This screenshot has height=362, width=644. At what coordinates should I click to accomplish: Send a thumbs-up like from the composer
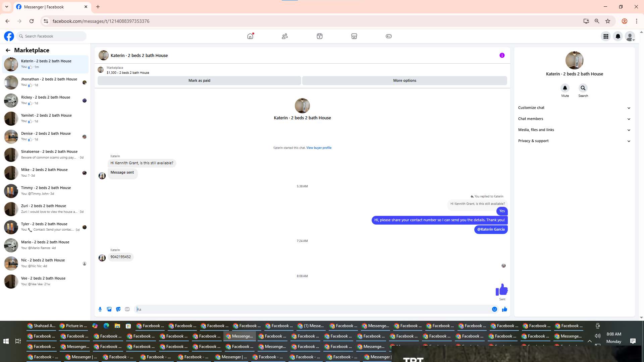pos(504,309)
